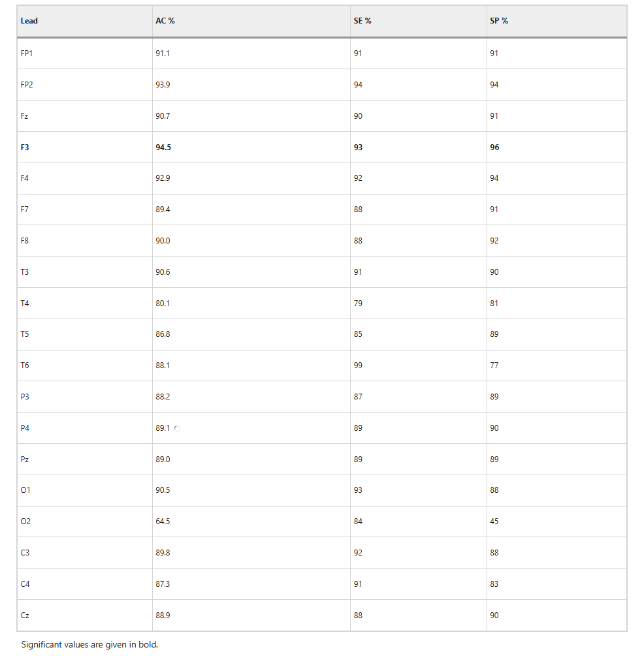Click the Lead column header

pos(29,21)
